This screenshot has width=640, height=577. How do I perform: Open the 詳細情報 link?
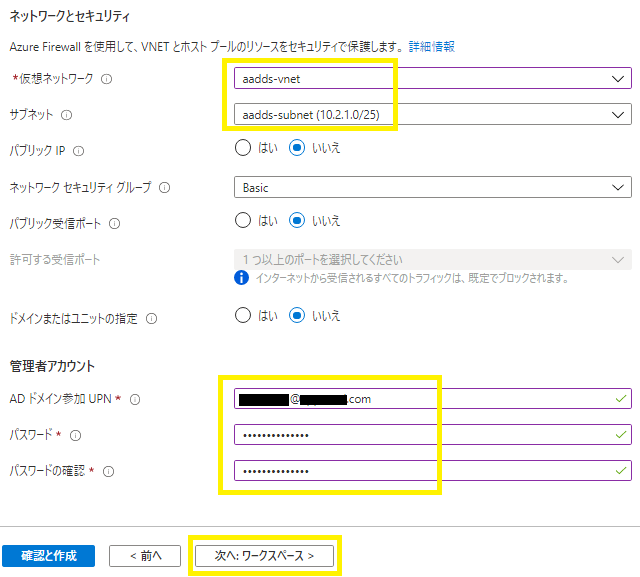click(432, 47)
